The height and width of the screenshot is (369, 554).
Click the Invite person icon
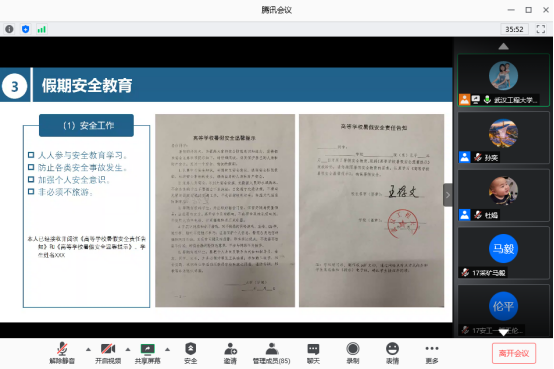click(x=230, y=353)
